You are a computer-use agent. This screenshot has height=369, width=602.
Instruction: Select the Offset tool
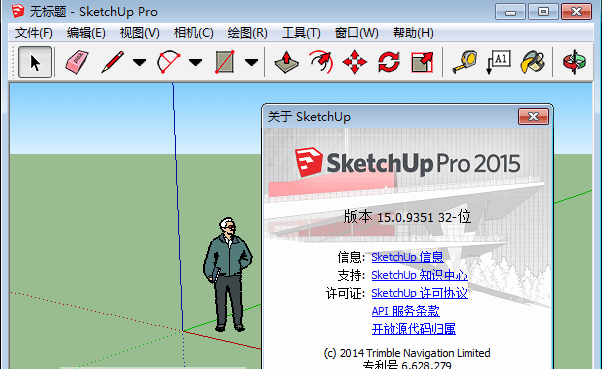click(x=321, y=62)
